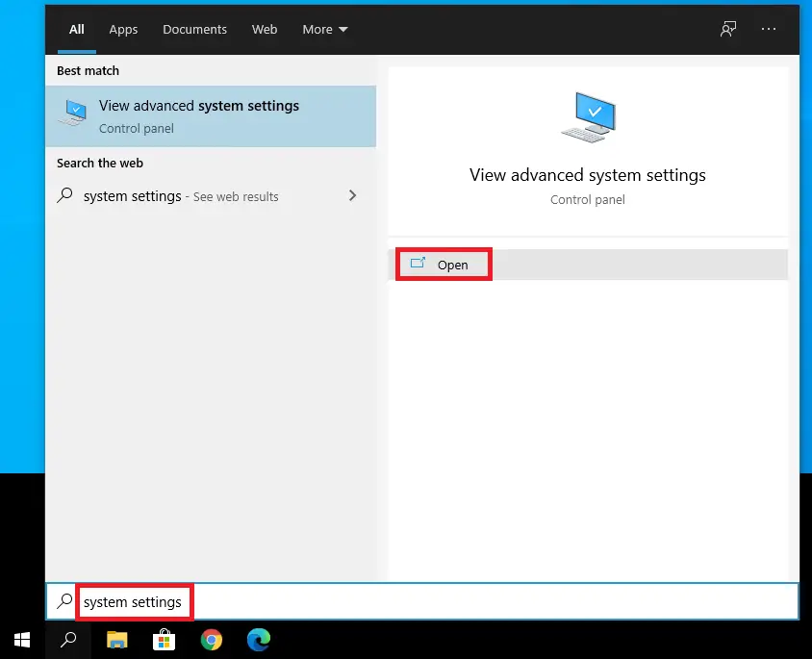Launch Microsoft Store from the taskbar

point(165,640)
